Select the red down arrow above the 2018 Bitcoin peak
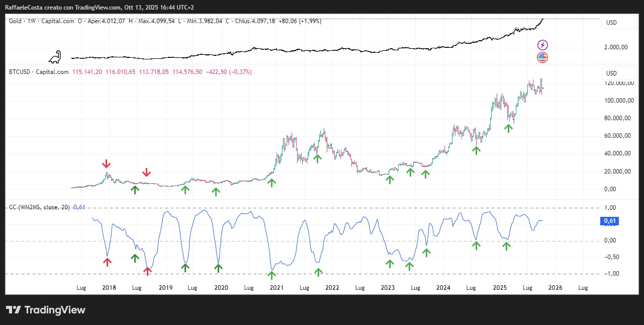This screenshot has width=644, height=325. click(x=106, y=164)
